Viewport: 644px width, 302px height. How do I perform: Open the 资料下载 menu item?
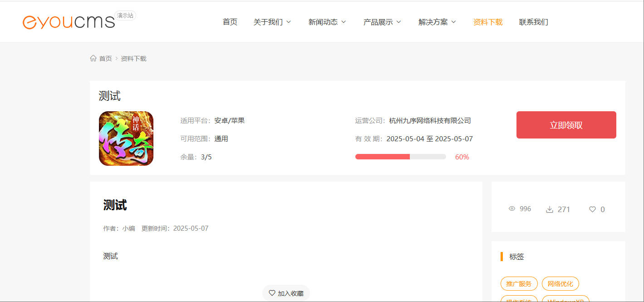point(488,22)
